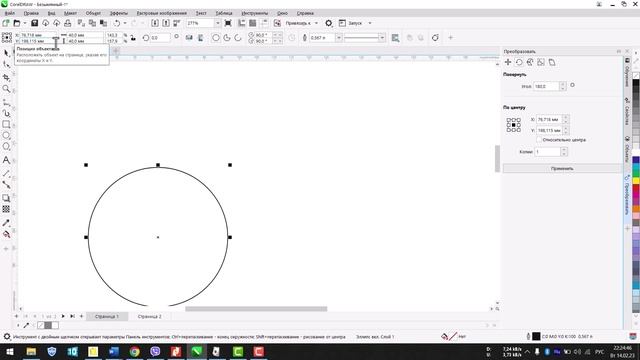Click the black swatch in color palette

coord(636,83)
